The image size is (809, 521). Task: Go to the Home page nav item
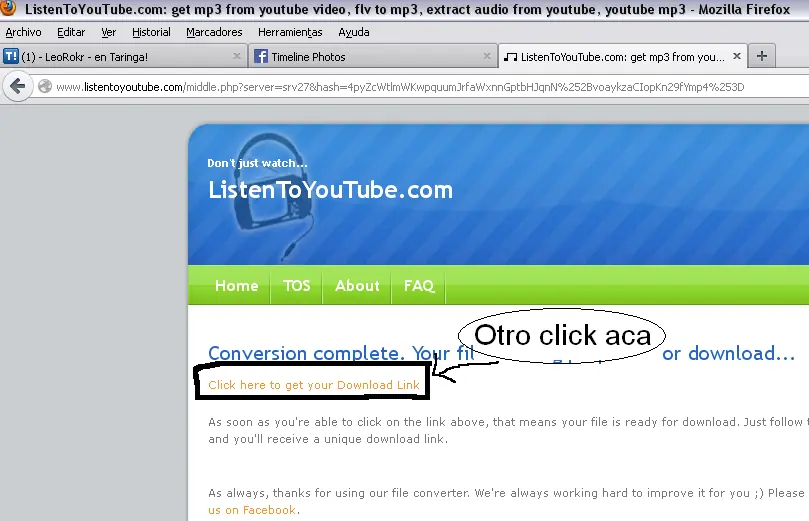pos(236,285)
